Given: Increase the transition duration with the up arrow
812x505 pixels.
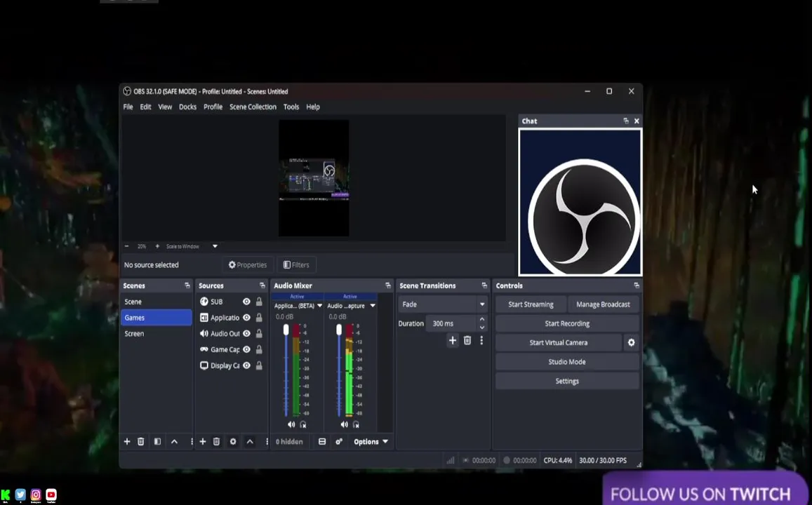Looking at the screenshot, I should pyautogui.click(x=482, y=319).
